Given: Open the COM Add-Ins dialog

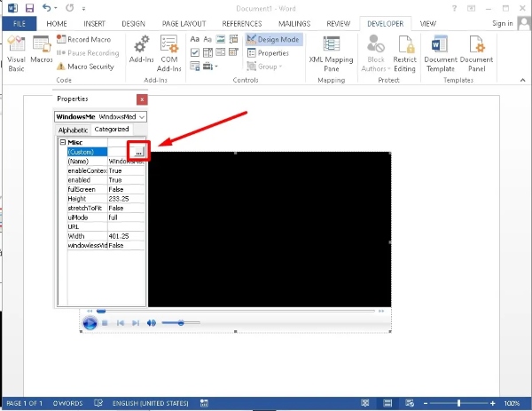Looking at the screenshot, I should click(x=168, y=51).
